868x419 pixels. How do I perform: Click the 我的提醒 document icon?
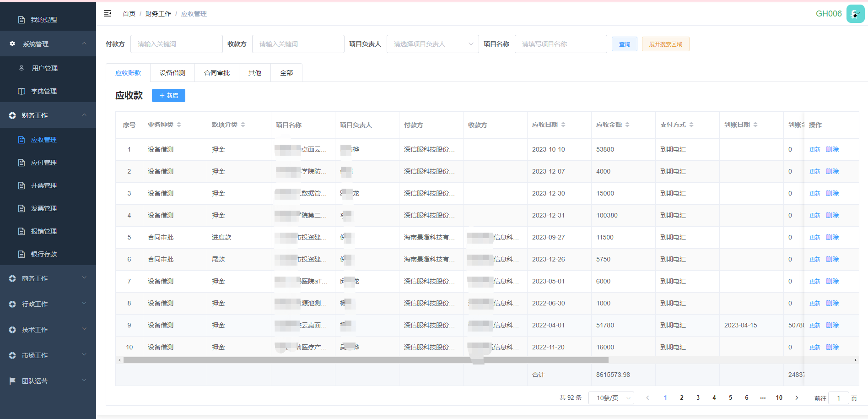pos(22,20)
